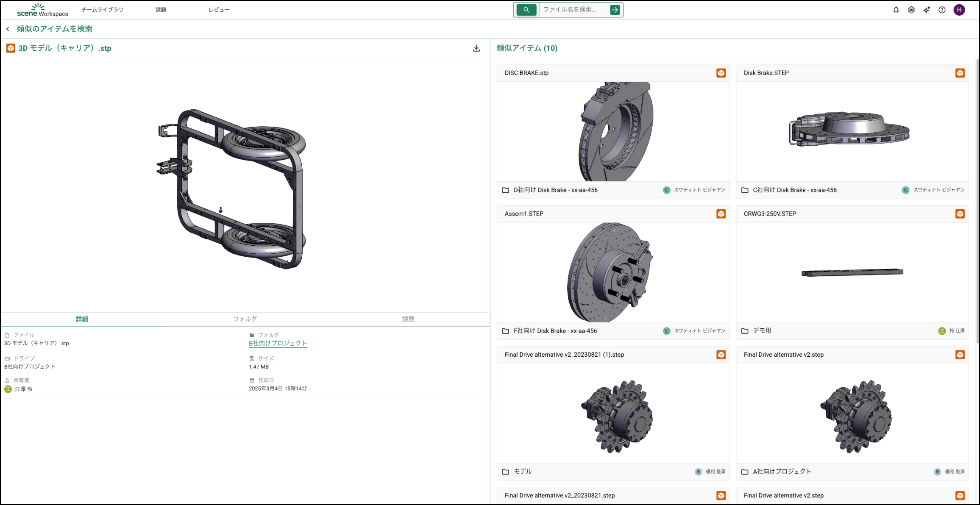Go back using the left chevron arrow
This screenshot has width=980, height=505.
(x=8, y=29)
